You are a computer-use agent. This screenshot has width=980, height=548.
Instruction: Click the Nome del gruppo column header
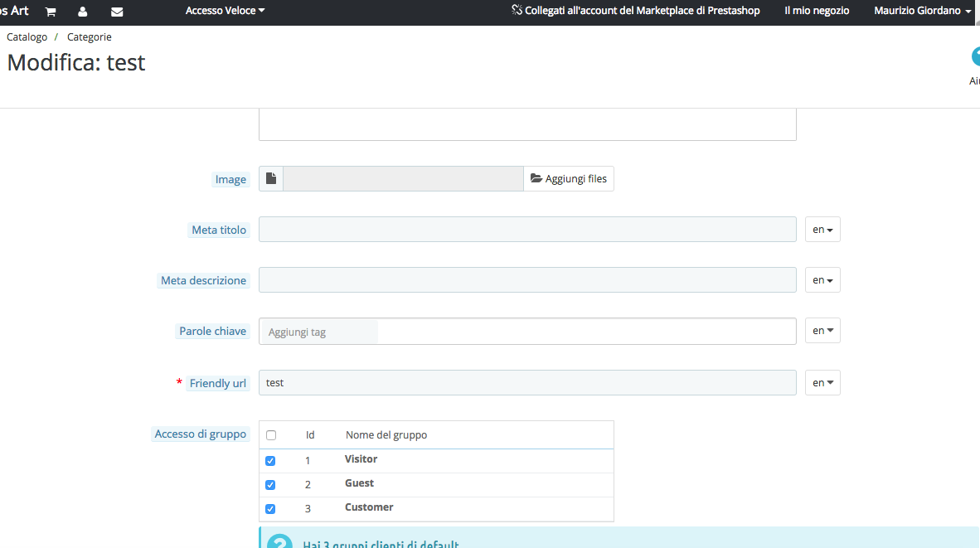tap(386, 435)
